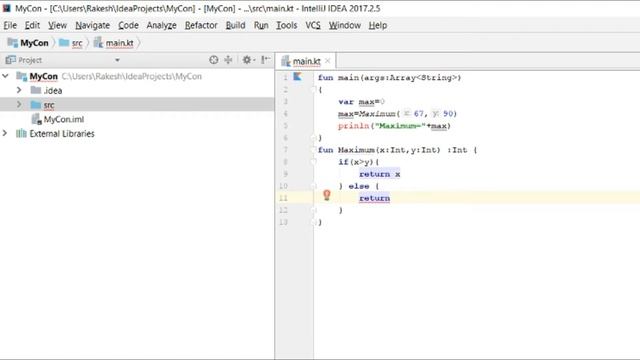Click the prinln("Maximum="+max) line
The image size is (640, 360).
(394, 126)
